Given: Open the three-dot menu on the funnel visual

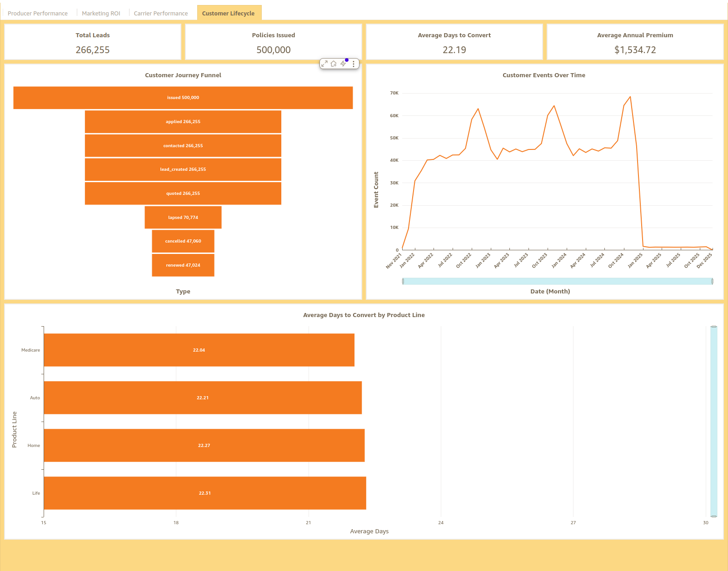Looking at the screenshot, I should tap(354, 64).
